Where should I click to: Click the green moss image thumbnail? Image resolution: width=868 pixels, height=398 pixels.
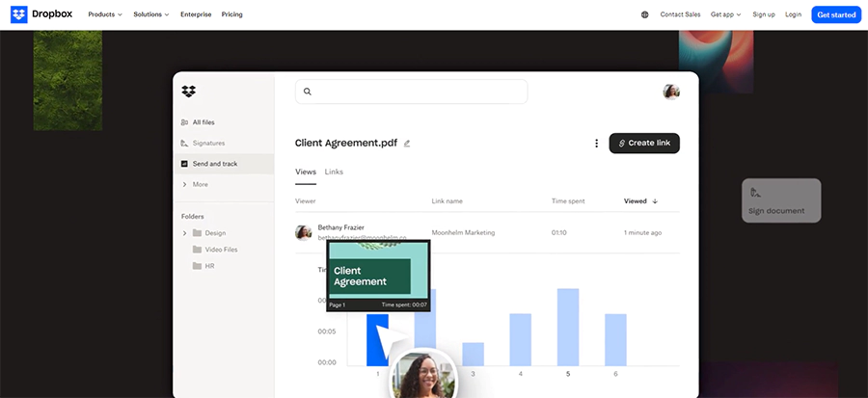[x=68, y=81]
